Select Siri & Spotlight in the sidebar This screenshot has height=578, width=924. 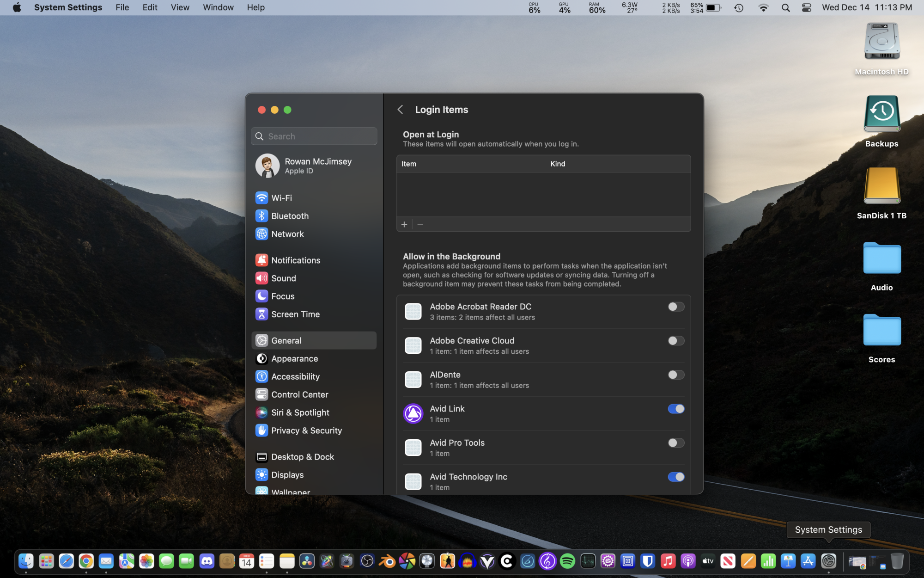(x=300, y=412)
